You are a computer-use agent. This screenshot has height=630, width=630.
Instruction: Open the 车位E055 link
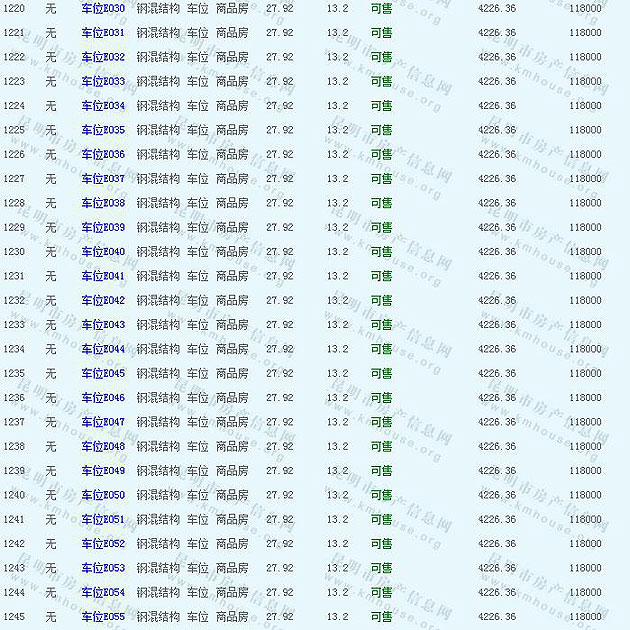103,617
